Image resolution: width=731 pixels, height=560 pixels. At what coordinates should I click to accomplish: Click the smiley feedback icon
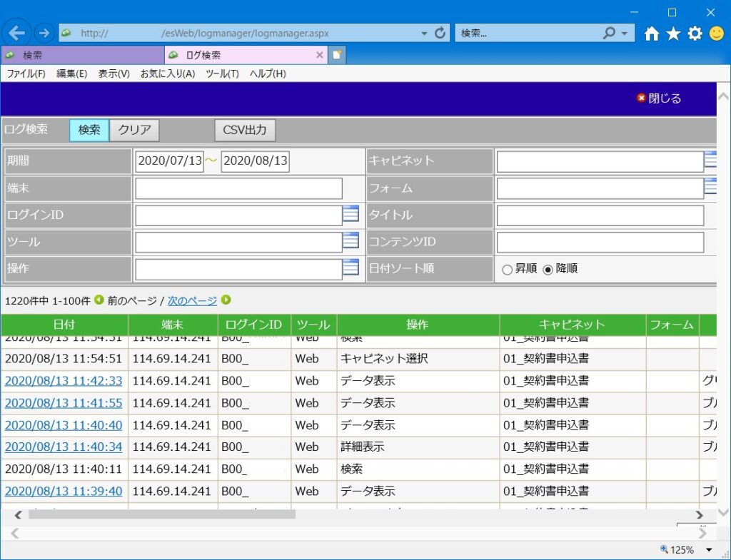coord(717,34)
